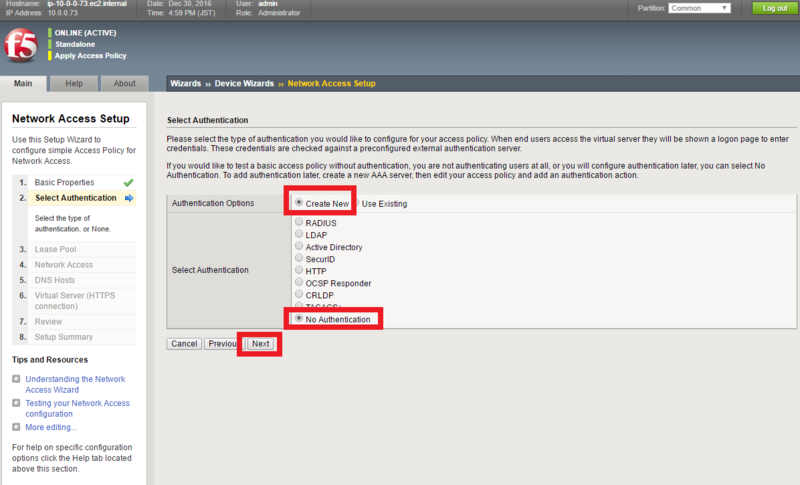Click blue arrow beside Select Authentication step
This screenshot has height=485, width=800.
(x=129, y=198)
